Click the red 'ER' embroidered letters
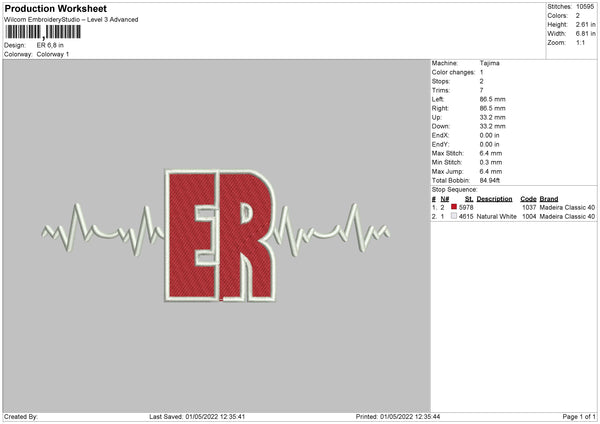Image resolution: width=600 pixels, height=424 pixels. click(220, 235)
